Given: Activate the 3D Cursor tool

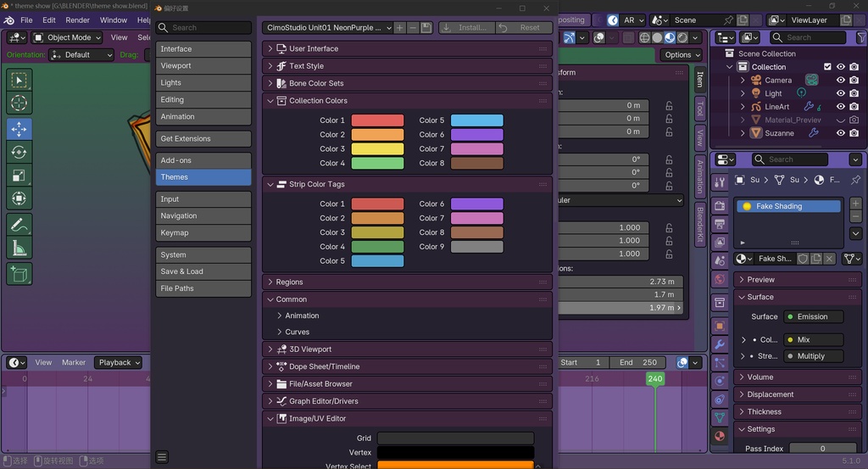Looking at the screenshot, I should 19,103.
